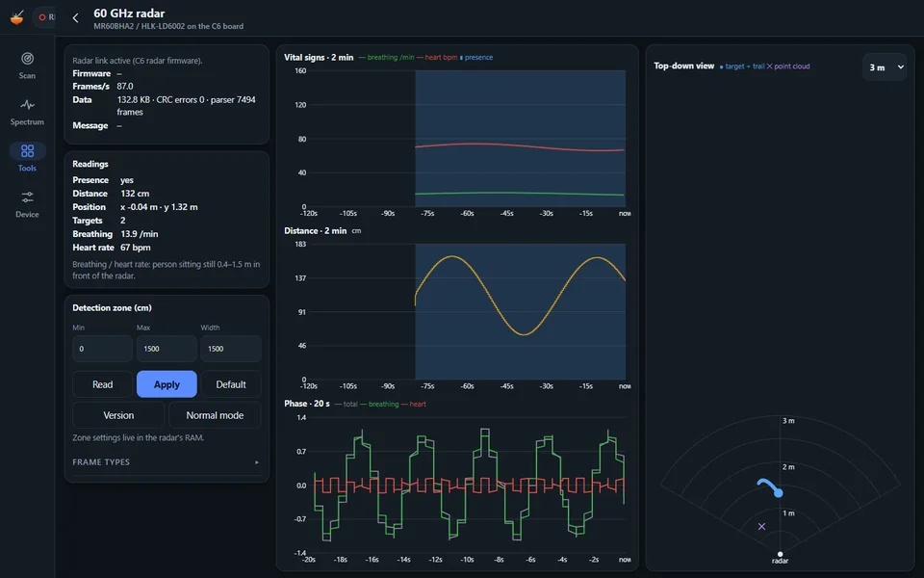Go back with the left chevron
The height and width of the screenshot is (578, 924).
tap(75, 17)
